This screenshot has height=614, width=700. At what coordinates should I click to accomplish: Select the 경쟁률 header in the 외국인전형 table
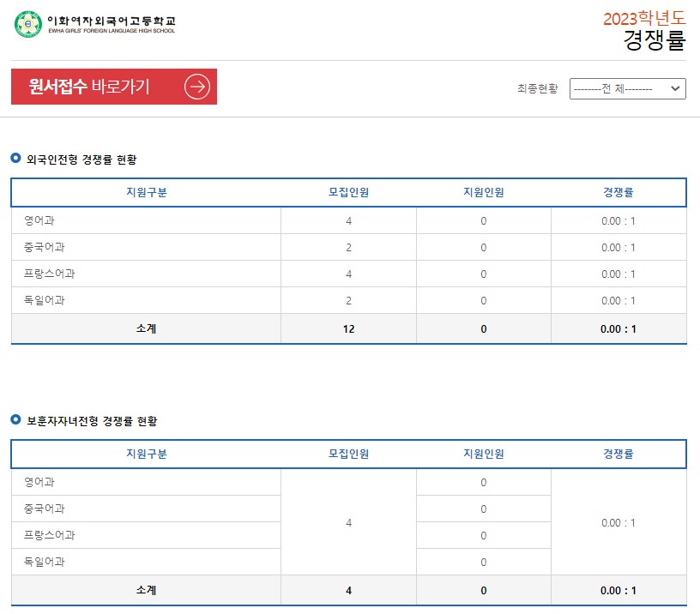[619, 192]
